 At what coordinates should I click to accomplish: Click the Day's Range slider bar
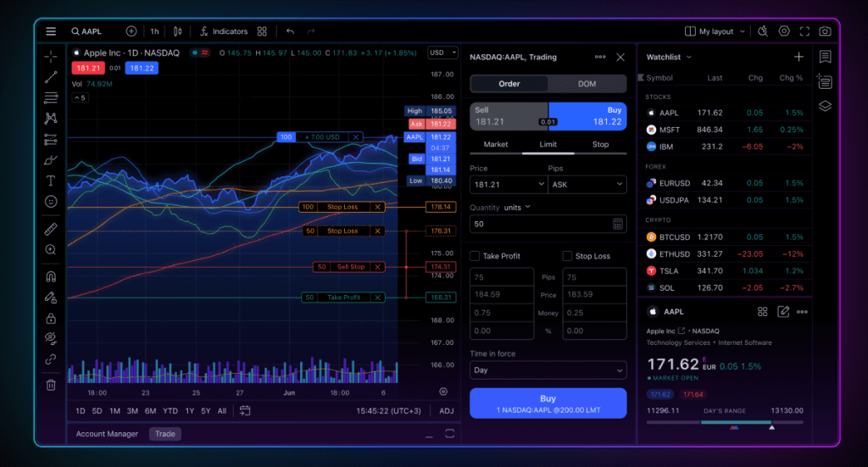pos(725,422)
